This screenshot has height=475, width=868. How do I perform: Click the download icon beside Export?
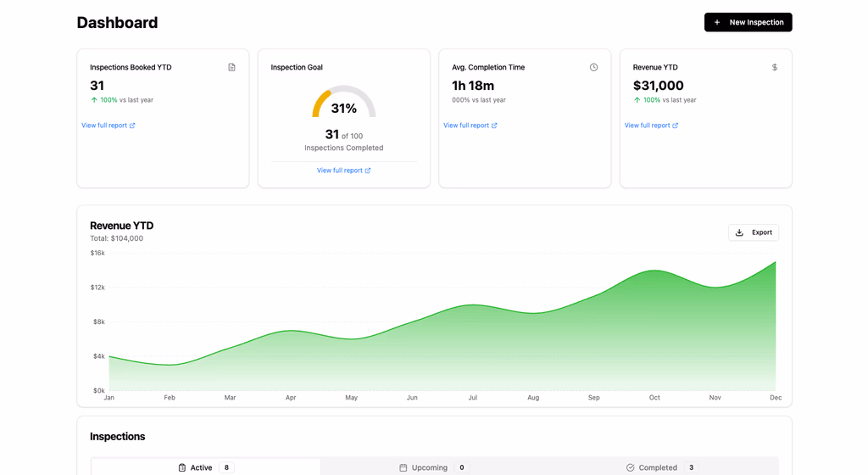(739, 232)
